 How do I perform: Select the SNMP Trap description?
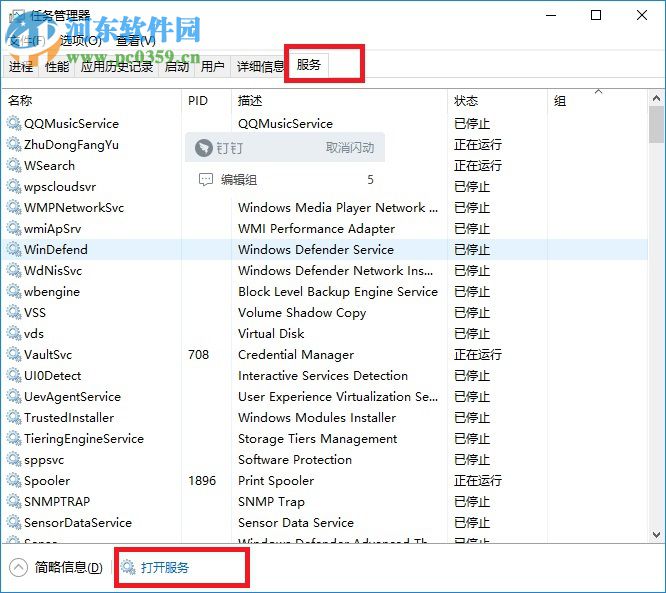[271, 502]
